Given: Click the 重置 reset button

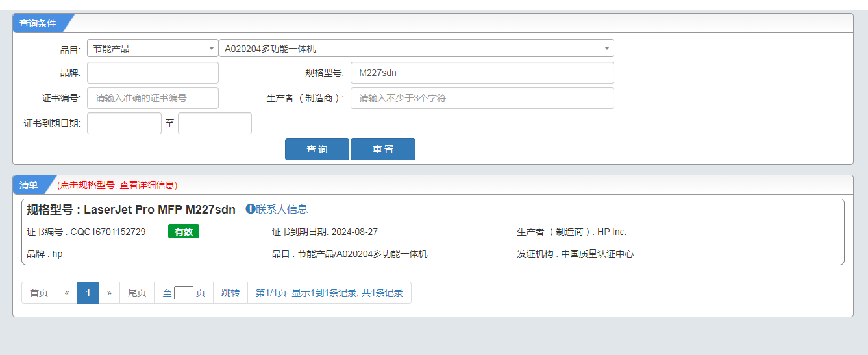Looking at the screenshot, I should point(383,149).
